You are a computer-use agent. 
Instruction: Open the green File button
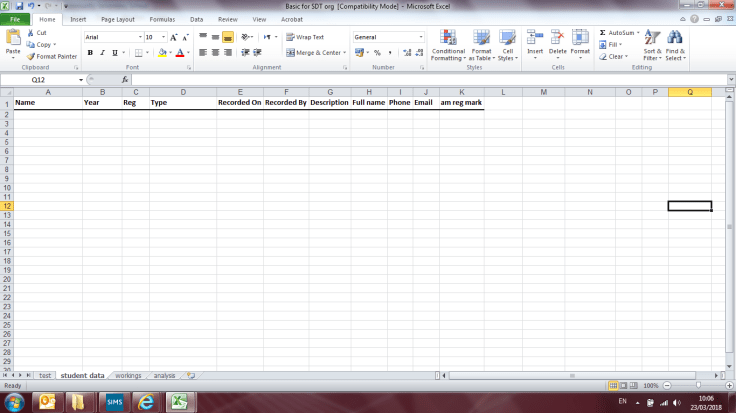click(x=17, y=19)
